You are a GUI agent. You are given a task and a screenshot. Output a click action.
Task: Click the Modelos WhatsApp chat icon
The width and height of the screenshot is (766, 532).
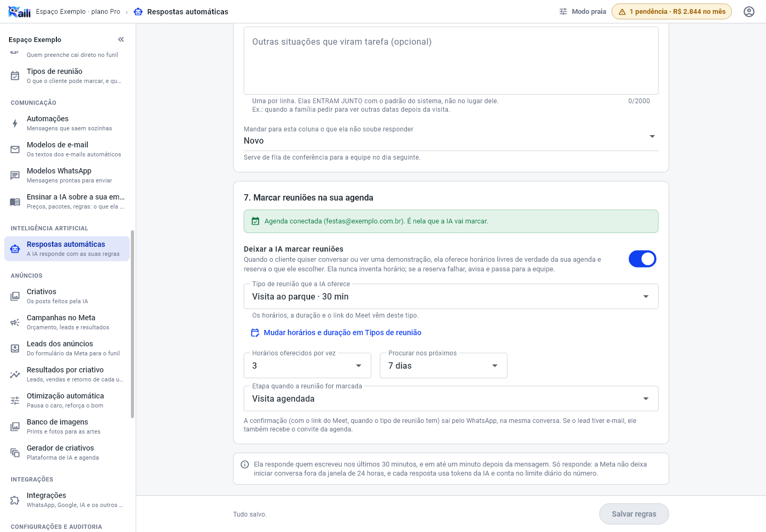tap(15, 176)
